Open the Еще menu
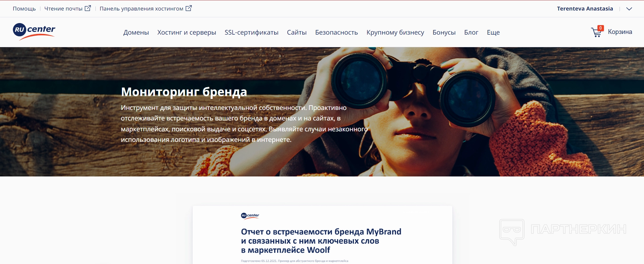 pos(493,32)
